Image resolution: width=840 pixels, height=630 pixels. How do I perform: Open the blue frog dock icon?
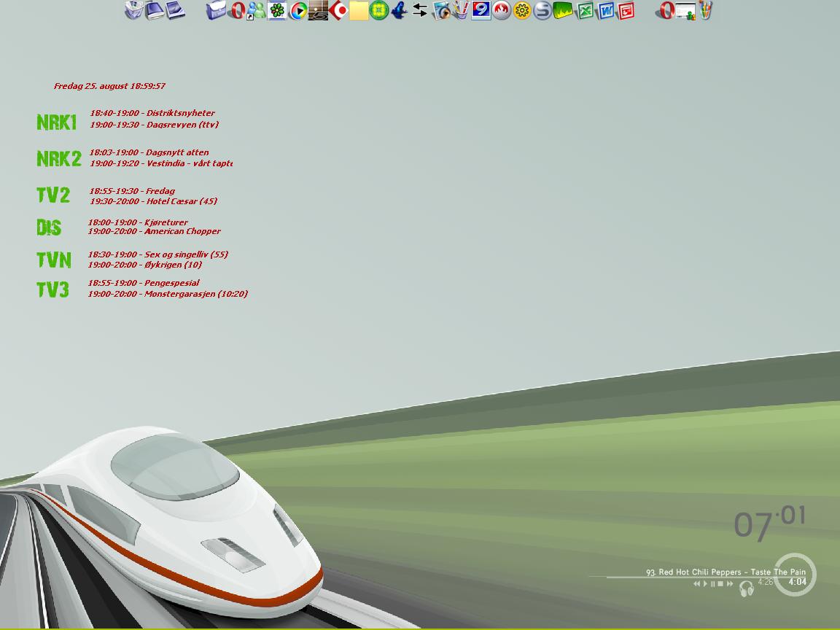[399, 10]
